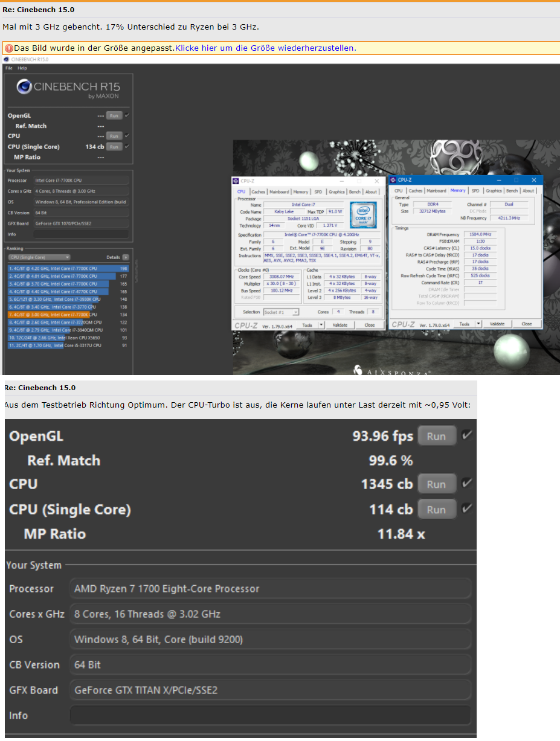This screenshot has width=560, height=741.
Task: Toggle CPU (Single Core) checkbox in upper Cinebench
Action: [x=127, y=146]
